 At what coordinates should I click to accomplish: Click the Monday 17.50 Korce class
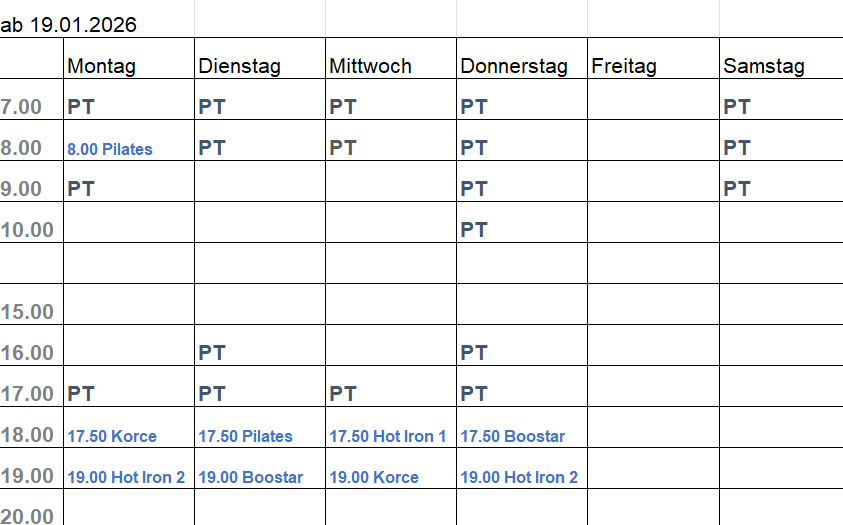pyautogui.click(x=112, y=436)
